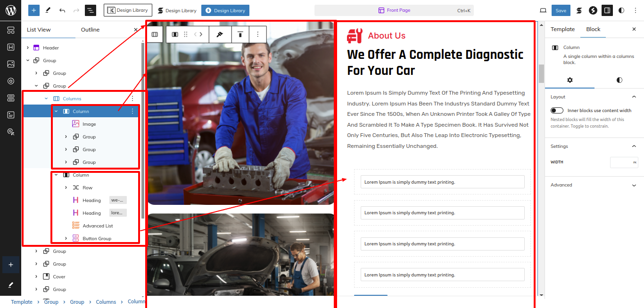Click the Group breadcrumb after Template
Screen dimensions: 644x308
click(51, 302)
